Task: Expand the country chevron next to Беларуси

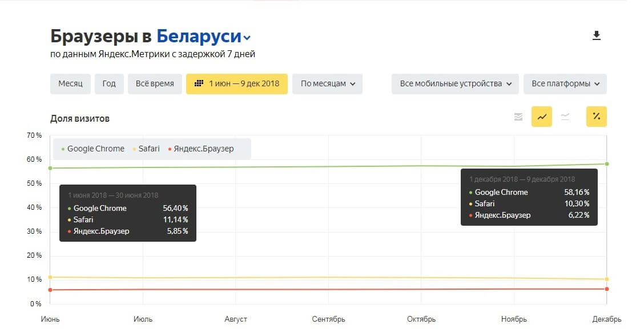Action: tap(247, 38)
